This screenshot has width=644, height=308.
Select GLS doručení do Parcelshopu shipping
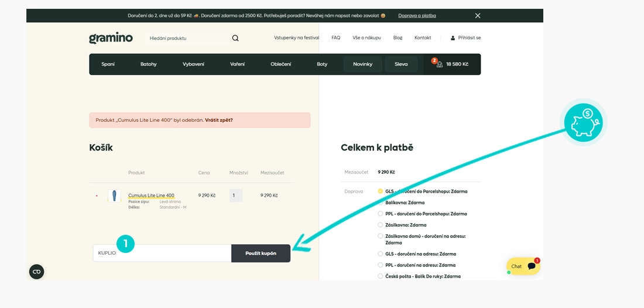tap(381, 191)
